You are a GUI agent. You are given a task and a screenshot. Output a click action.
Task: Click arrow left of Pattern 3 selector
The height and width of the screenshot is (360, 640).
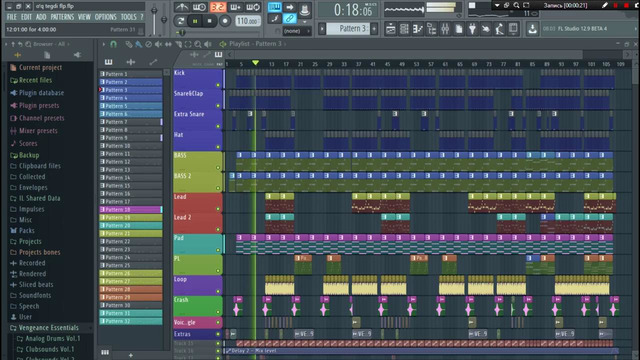(322, 29)
